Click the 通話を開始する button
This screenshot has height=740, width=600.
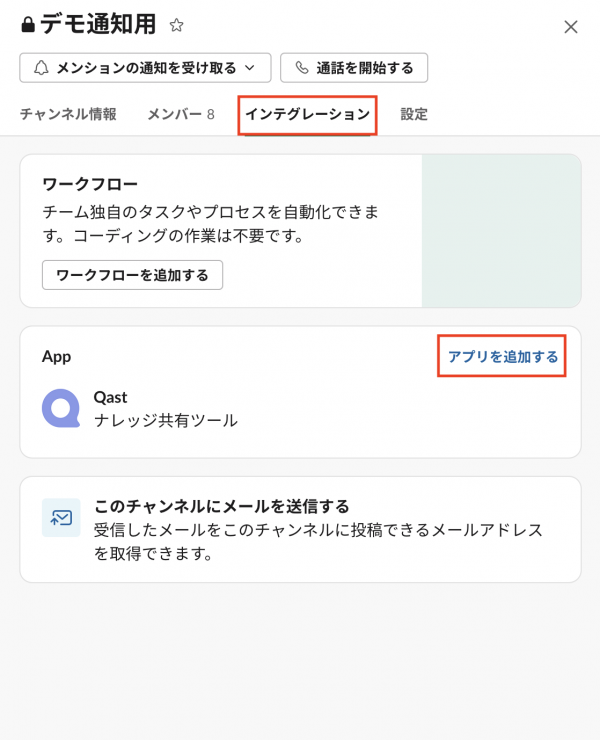pos(354,68)
